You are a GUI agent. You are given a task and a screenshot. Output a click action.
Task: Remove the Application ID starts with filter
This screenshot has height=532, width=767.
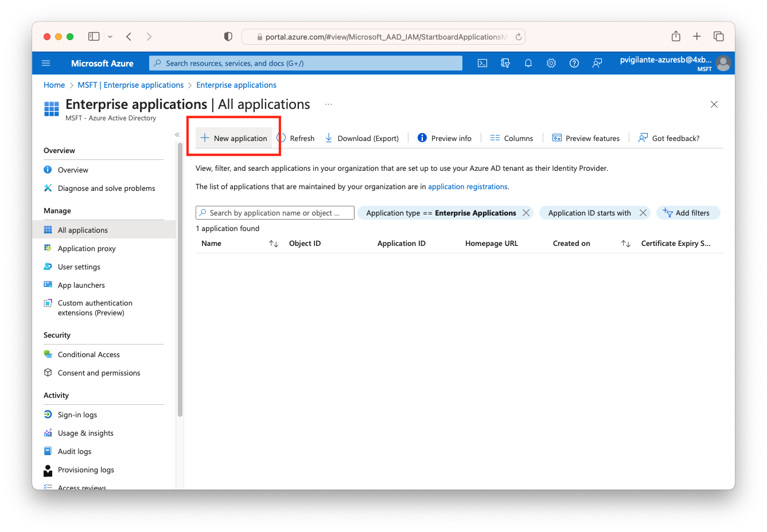(643, 213)
